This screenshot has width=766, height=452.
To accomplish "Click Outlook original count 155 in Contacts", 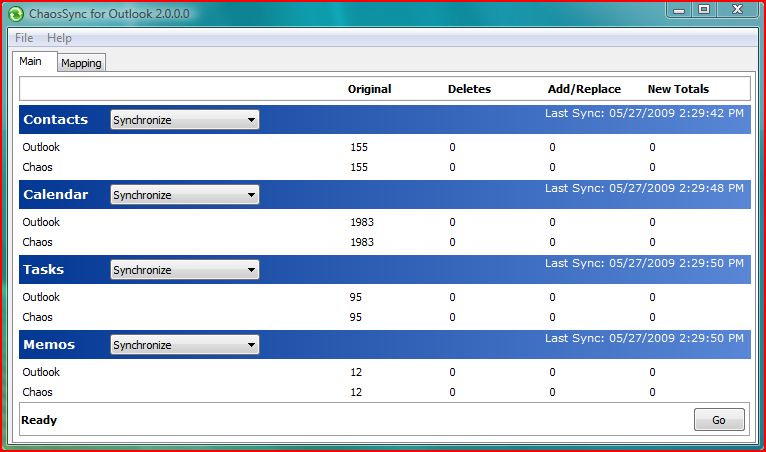I will point(359,147).
